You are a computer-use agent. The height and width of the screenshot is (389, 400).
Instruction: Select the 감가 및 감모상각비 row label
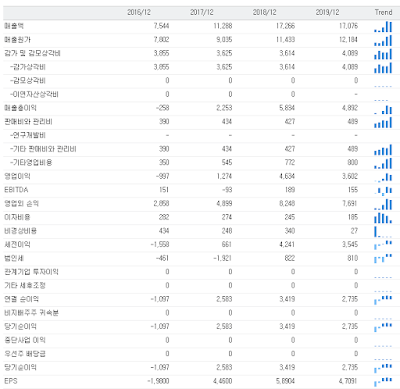click(x=32, y=53)
